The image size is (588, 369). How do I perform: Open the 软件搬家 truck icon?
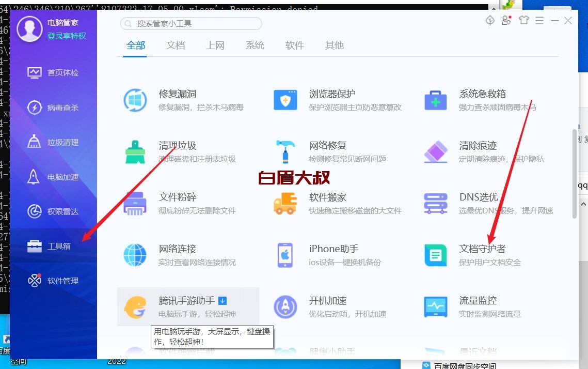click(x=285, y=204)
